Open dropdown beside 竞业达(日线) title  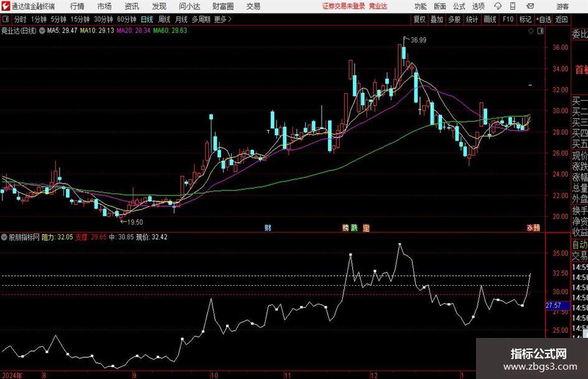42,30
